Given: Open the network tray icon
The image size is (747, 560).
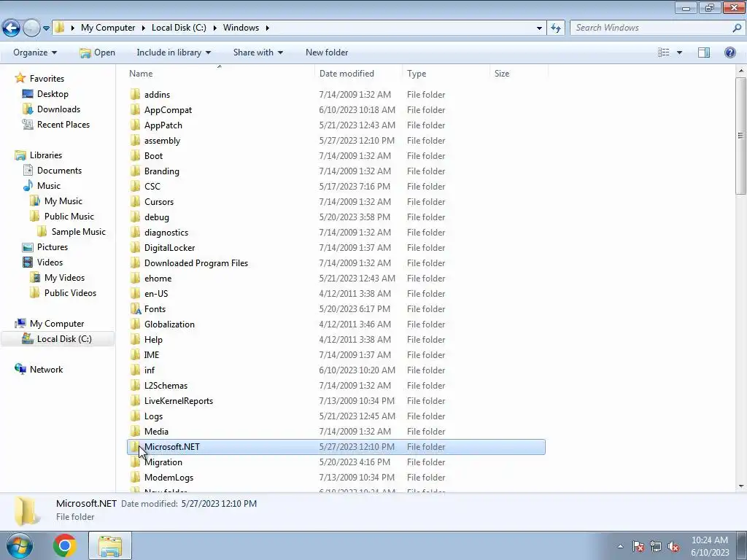Looking at the screenshot, I should click(656, 546).
